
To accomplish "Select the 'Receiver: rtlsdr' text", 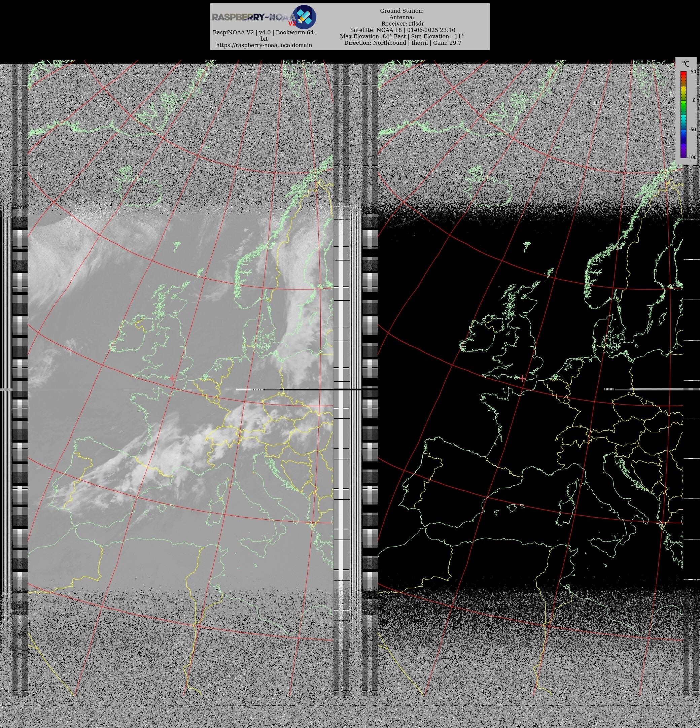I will (403, 24).
